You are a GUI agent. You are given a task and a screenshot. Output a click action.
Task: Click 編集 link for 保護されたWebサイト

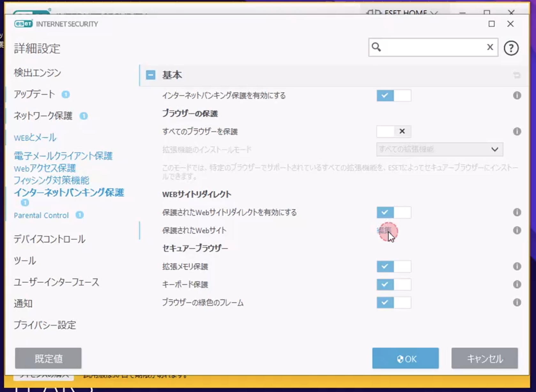[x=384, y=230]
